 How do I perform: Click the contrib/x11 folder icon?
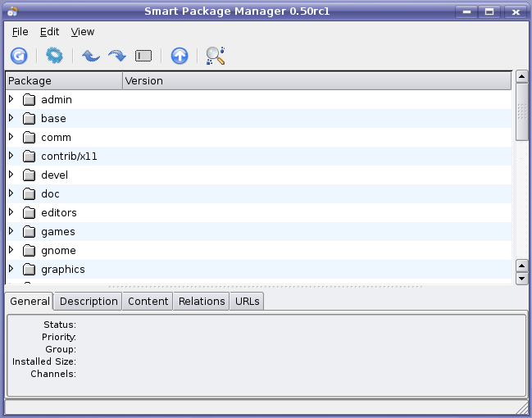point(30,156)
